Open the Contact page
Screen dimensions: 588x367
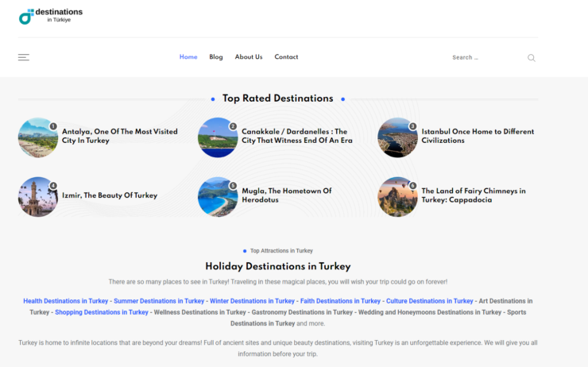pyautogui.click(x=286, y=57)
